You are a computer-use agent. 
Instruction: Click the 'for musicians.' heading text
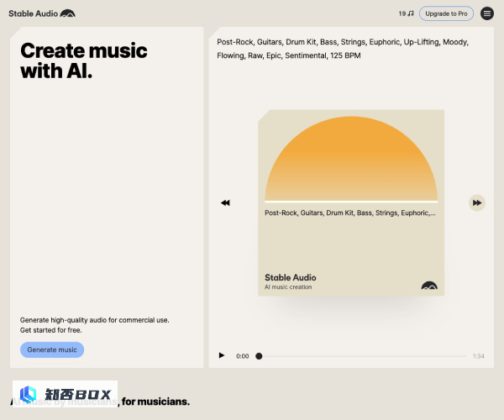click(x=155, y=402)
